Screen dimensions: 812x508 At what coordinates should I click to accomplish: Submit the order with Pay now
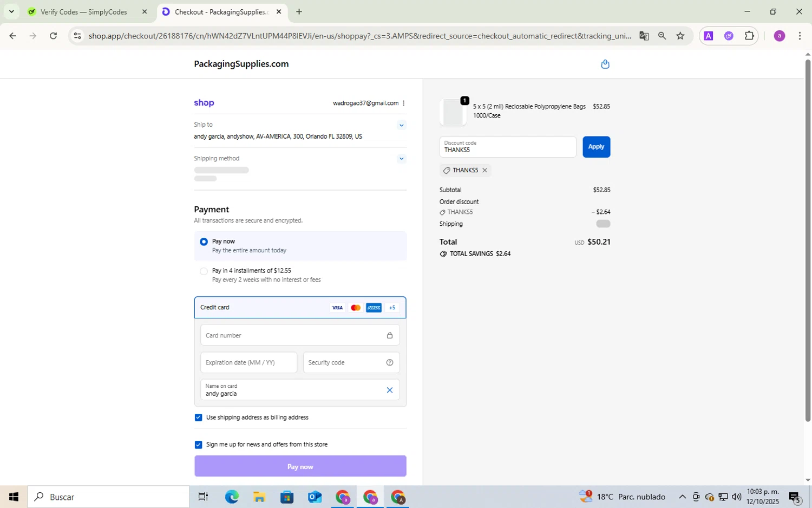coord(300,466)
